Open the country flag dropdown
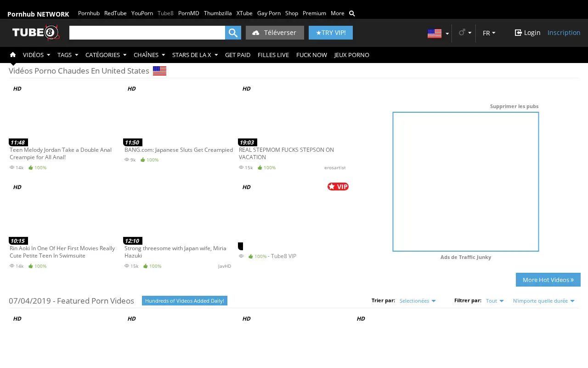588x368 pixels. click(438, 33)
